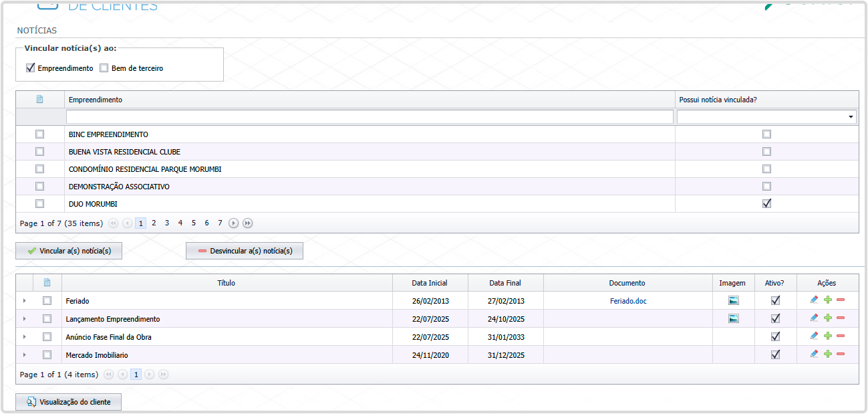The image size is (868, 414).
Task: Open image icon for Lançamento Empreendimento row
Action: [734, 319]
